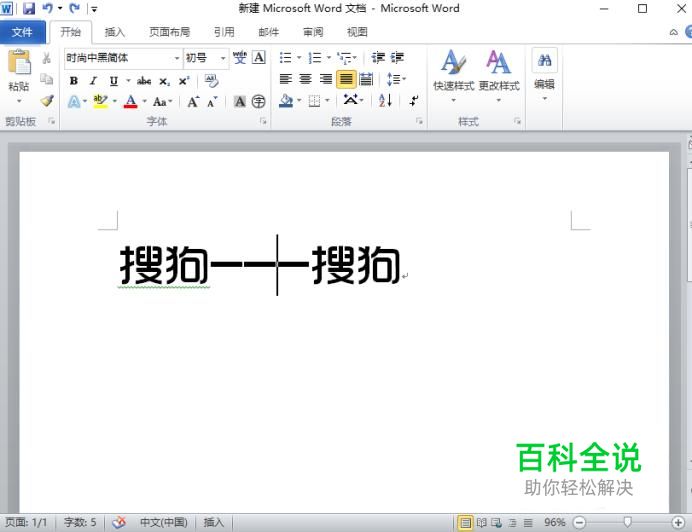Switch to the 页面布局 tab
Screen dimensions: 692x532
pyautogui.click(x=169, y=32)
